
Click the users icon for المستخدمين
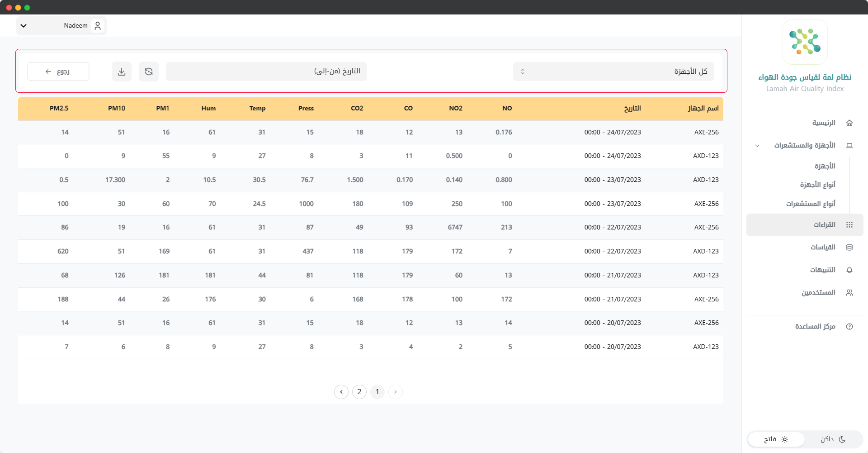(x=849, y=293)
